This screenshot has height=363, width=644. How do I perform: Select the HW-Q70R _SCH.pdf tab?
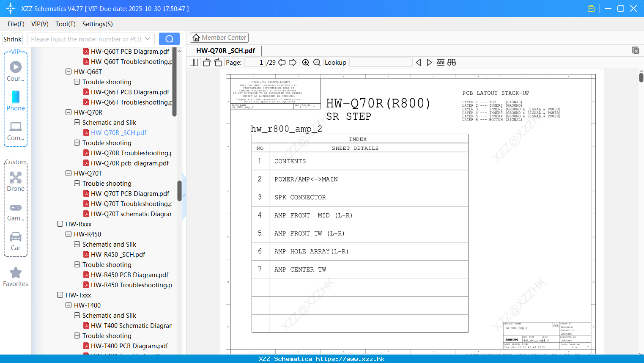click(225, 51)
